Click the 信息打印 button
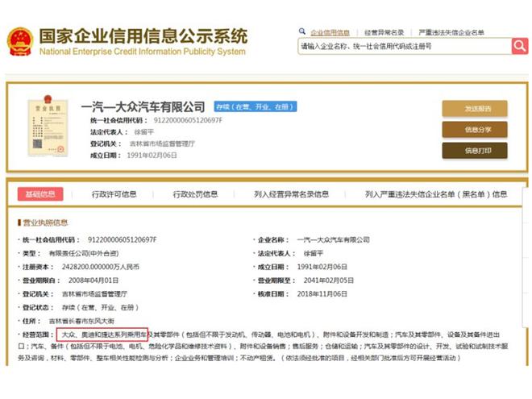This screenshot has width=532, height=399. (475, 151)
